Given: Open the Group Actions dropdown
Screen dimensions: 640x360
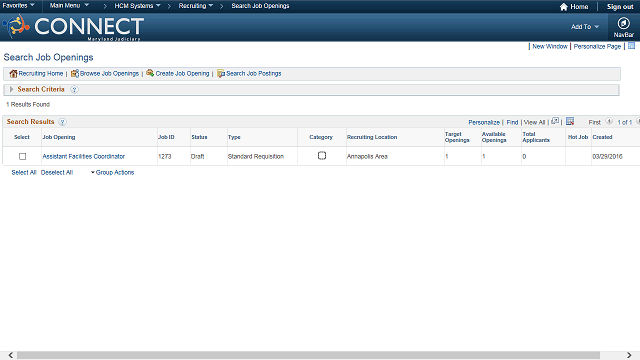Looking at the screenshot, I should point(112,172).
